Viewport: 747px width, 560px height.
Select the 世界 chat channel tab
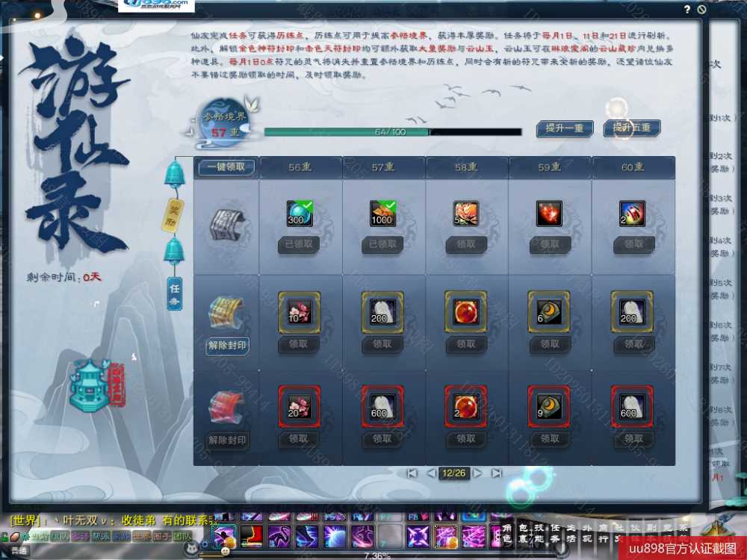(141, 536)
